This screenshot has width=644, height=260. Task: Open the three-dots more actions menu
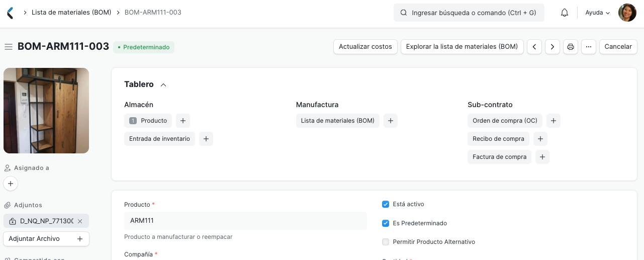[x=589, y=47]
